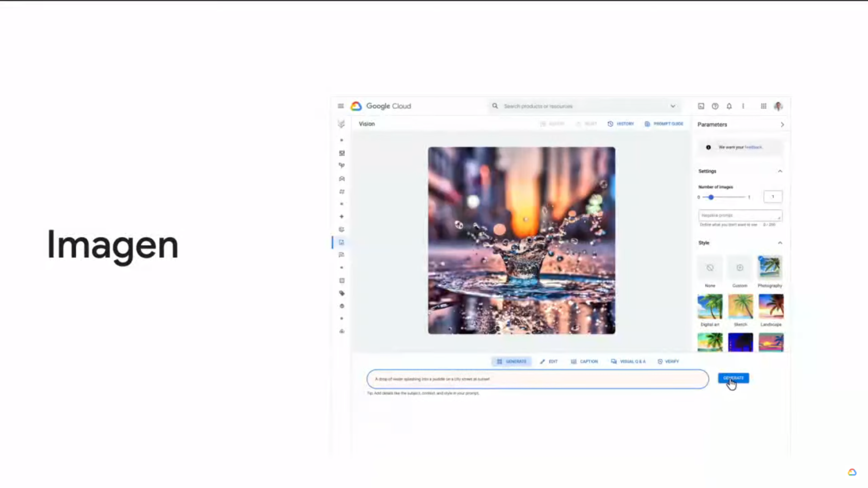Open the History panel
Viewport: 868px width, 488px height.
coord(621,124)
